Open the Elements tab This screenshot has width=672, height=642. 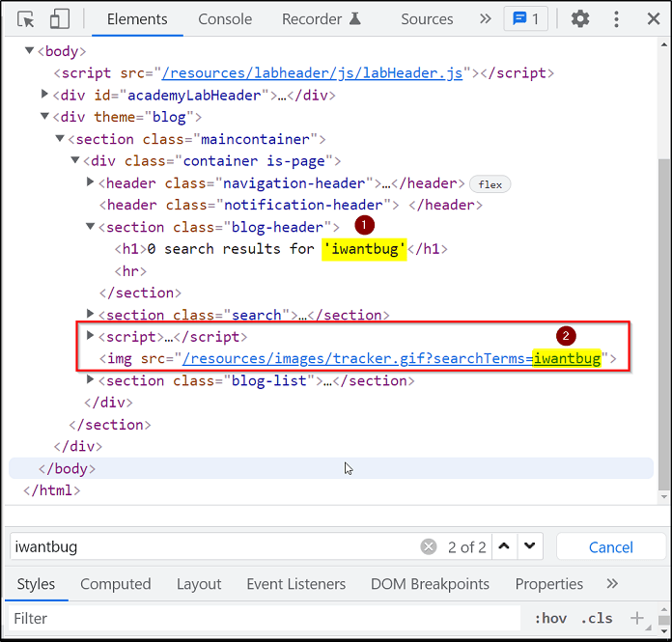tap(137, 19)
